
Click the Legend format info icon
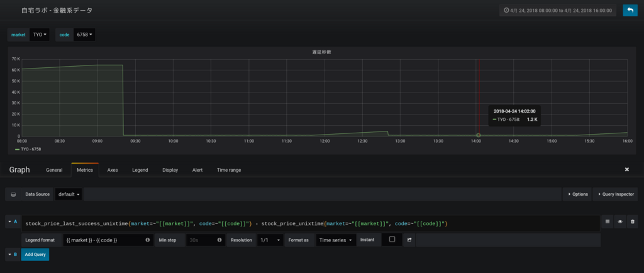[147, 240]
